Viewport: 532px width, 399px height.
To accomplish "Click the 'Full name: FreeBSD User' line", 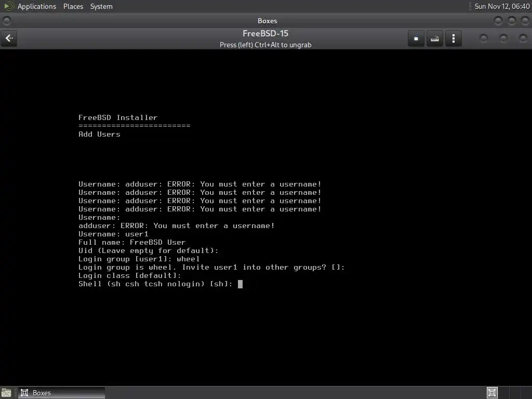I will (132, 243).
